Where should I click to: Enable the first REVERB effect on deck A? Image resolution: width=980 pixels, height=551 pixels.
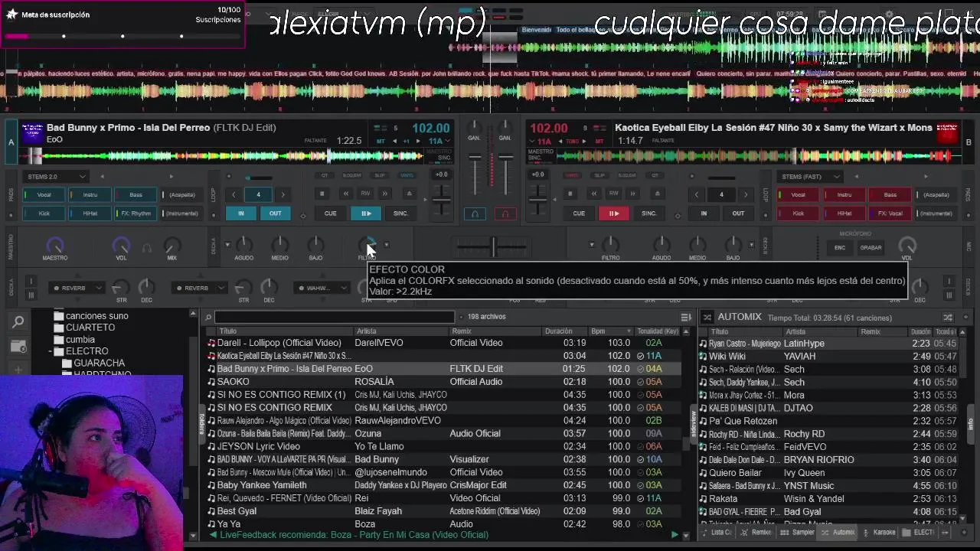[56, 288]
